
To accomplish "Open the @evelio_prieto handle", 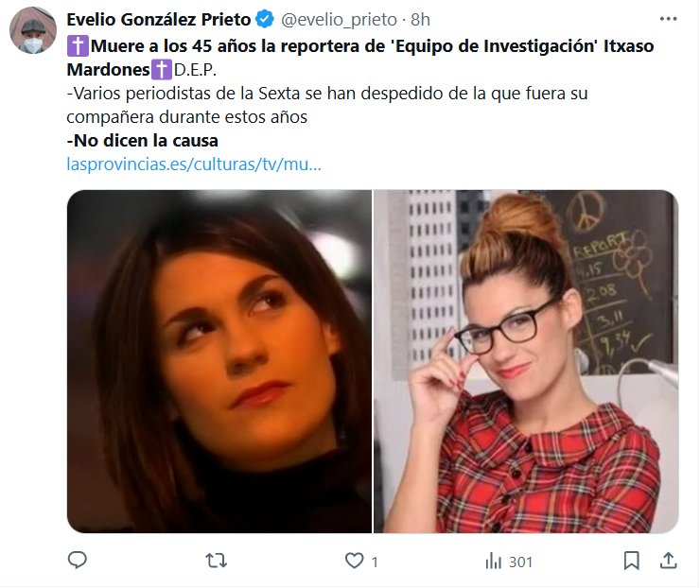I will [339, 19].
